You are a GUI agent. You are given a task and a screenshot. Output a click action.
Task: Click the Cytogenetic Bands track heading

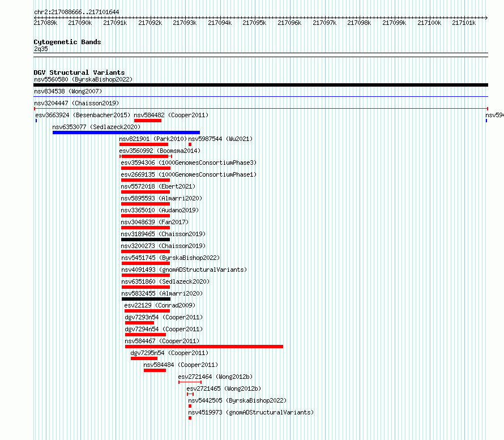point(67,42)
